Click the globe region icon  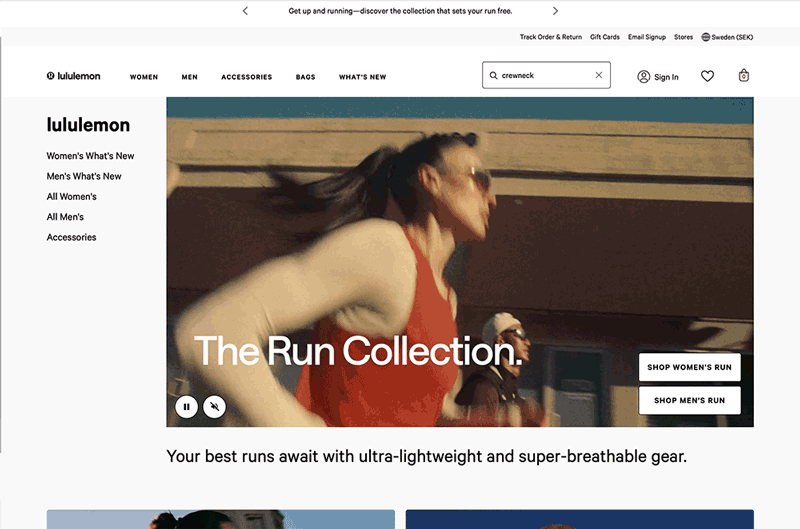[706, 37]
